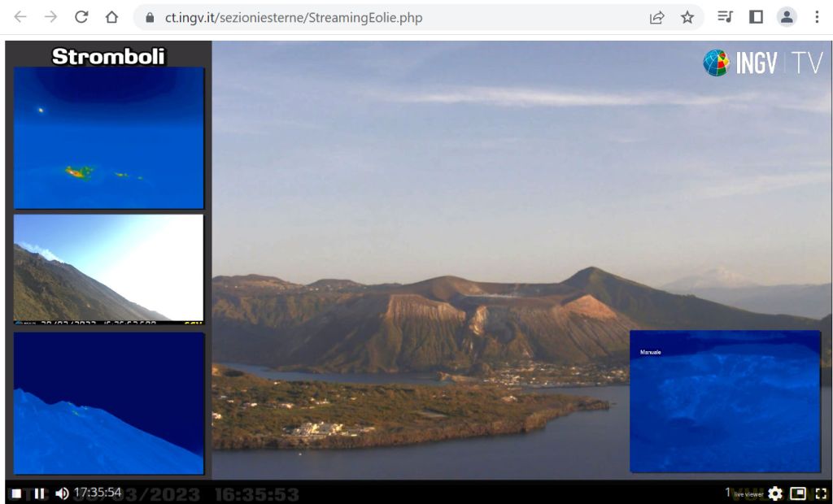Reload the current page

tap(81, 17)
